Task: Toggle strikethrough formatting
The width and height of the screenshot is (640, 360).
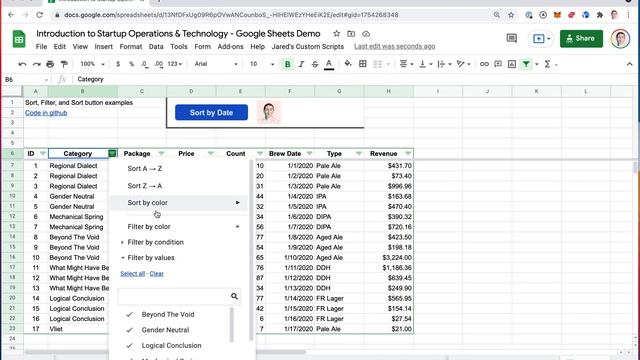Action: pos(315,64)
